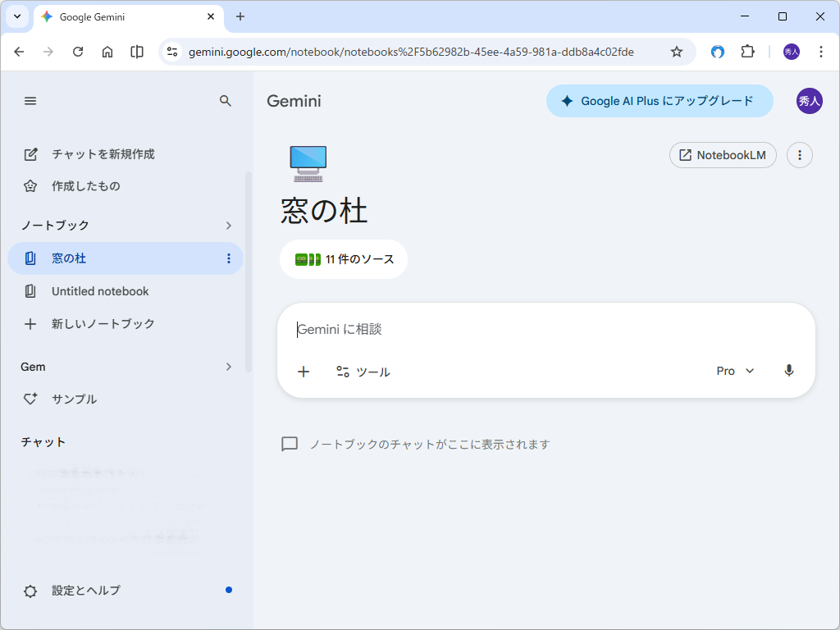The image size is (840, 630).
Task: Open the notebook options three-dot menu
Action: [799, 154]
